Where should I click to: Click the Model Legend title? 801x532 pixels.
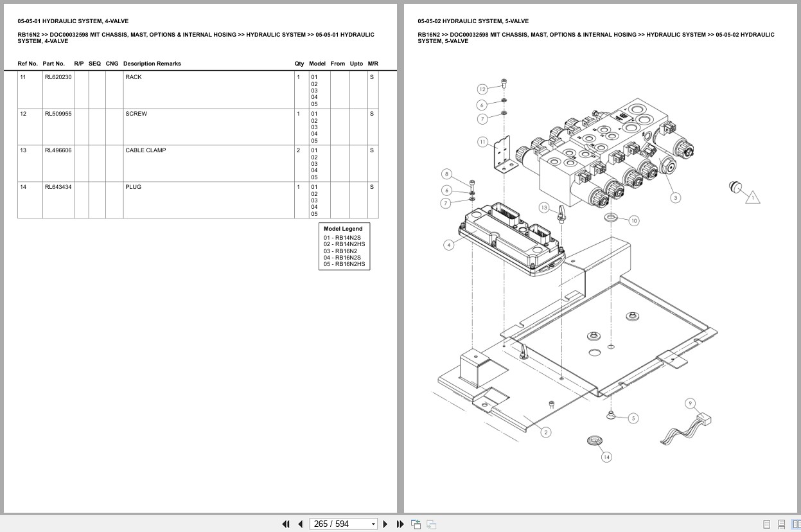tap(343, 229)
